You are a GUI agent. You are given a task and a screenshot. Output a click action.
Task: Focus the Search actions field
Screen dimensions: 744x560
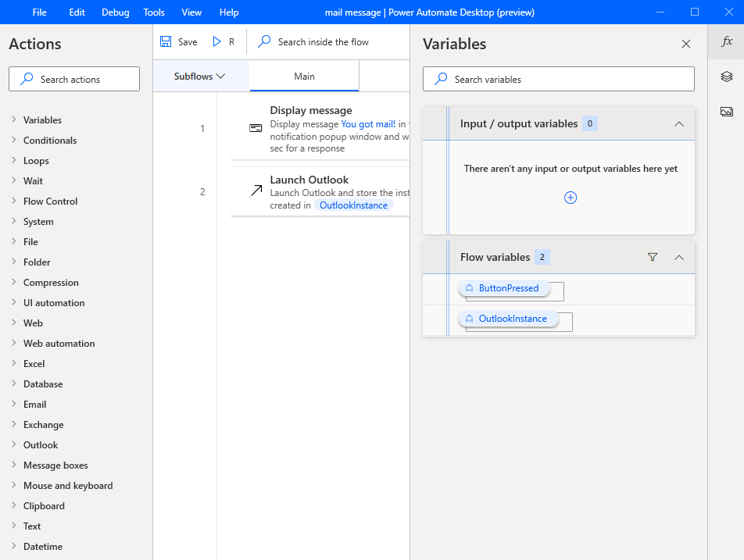(74, 79)
